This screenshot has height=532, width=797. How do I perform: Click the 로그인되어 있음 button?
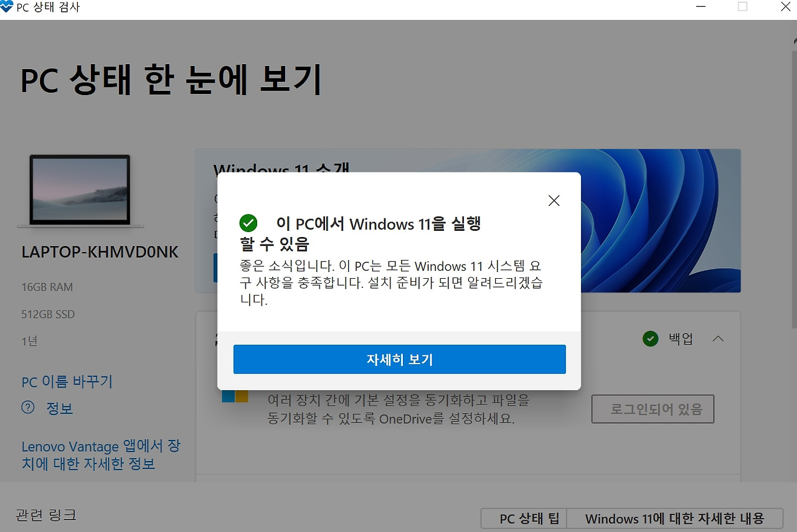[653, 409]
